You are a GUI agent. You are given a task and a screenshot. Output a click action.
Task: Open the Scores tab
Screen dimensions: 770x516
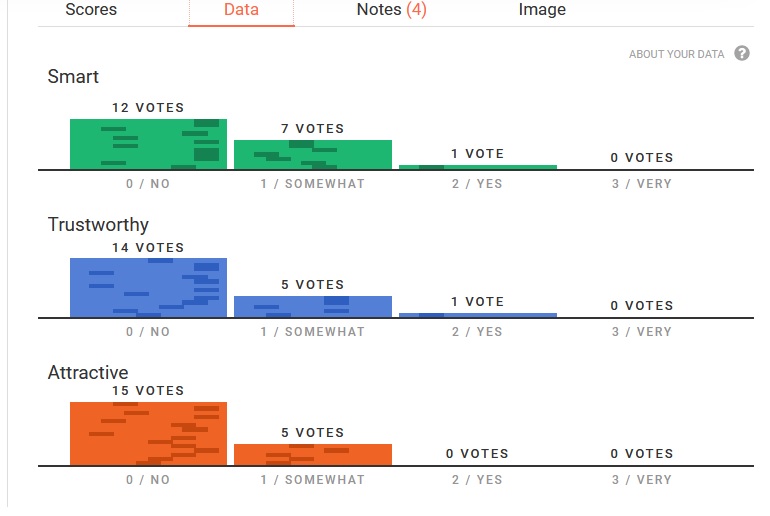(91, 10)
